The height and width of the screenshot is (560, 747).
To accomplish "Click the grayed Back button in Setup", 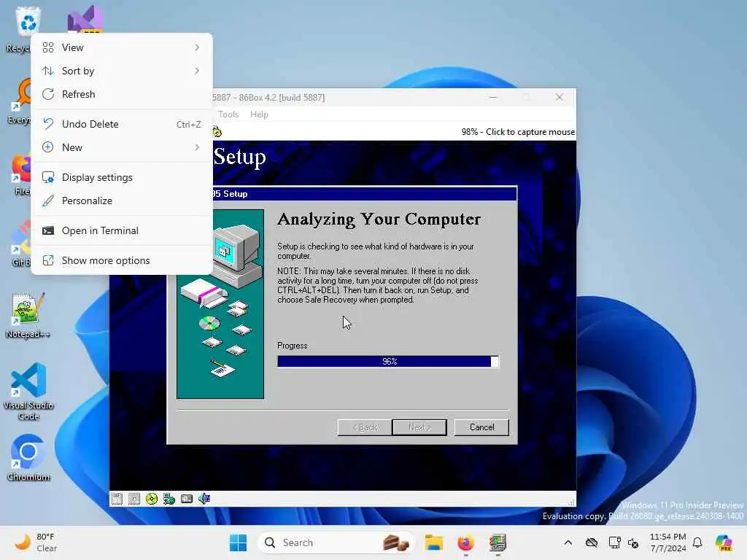I will pyautogui.click(x=365, y=427).
